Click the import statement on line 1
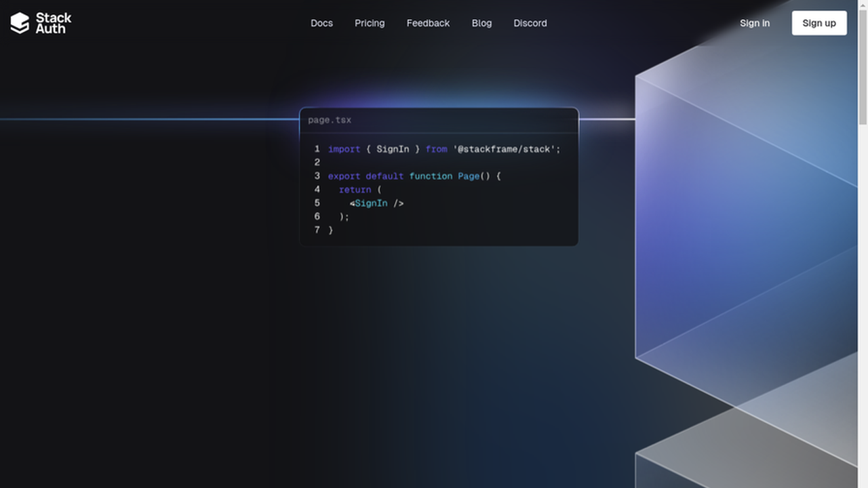Image resolution: width=868 pixels, height=488 pixels. (x=444, y=149)
